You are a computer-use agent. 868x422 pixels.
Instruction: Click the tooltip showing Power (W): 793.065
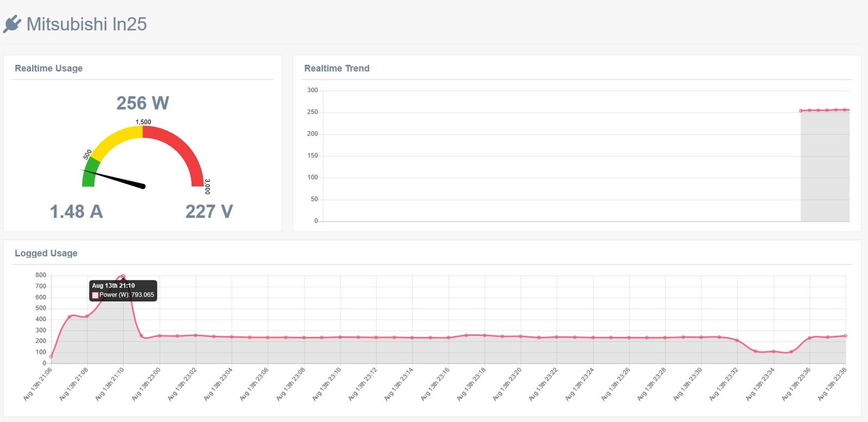(x=123, y=290)
